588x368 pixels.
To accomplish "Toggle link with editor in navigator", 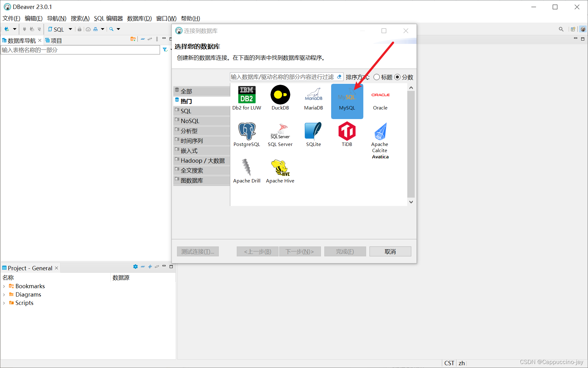I will coord(150,39).
